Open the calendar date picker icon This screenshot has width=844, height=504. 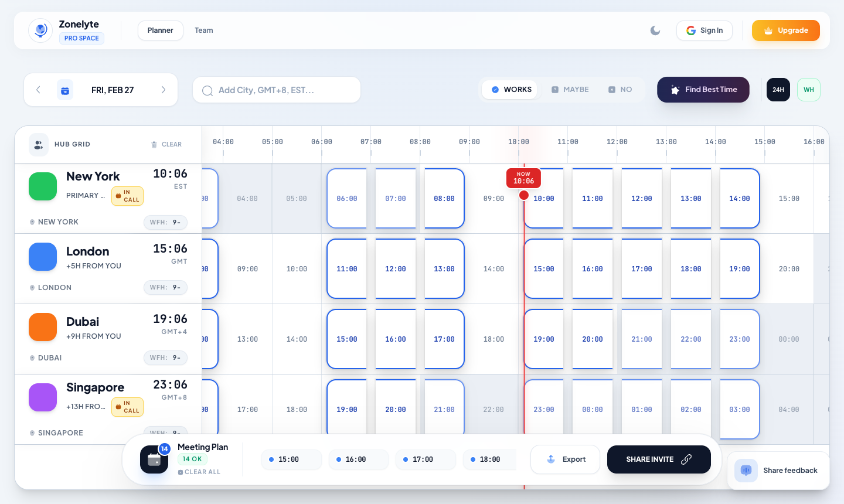(65, 90)
